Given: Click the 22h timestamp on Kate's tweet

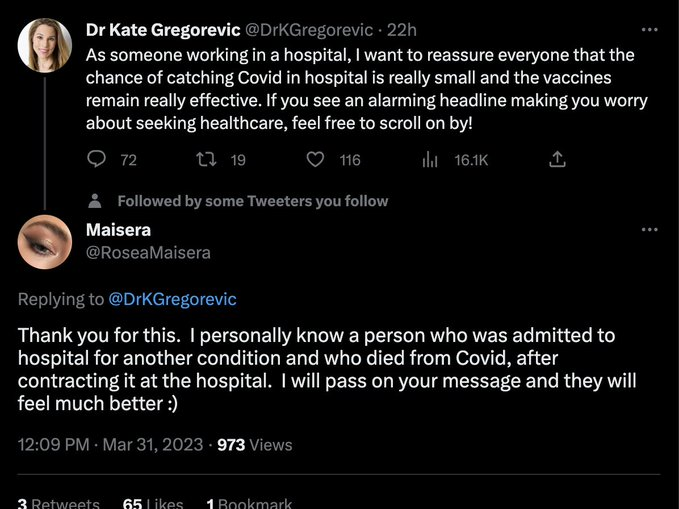Looking at the screenshot, I should click(403, 30).
